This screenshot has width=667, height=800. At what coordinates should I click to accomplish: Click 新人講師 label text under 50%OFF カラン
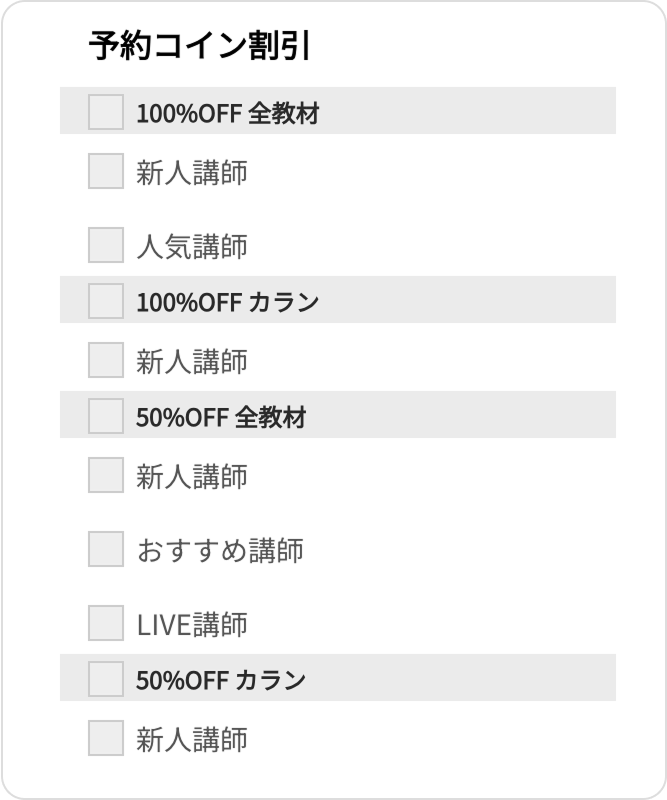(192, 739)
